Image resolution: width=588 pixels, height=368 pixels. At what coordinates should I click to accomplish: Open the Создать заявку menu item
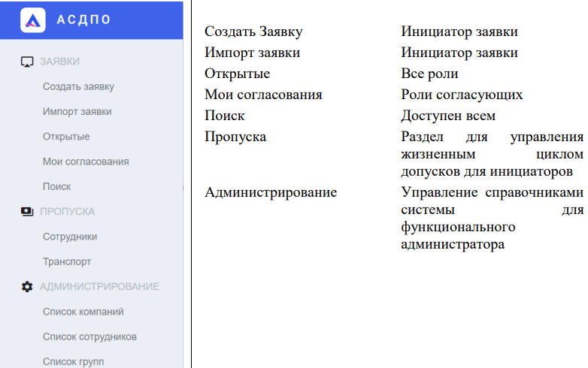[x=78, y=86]
